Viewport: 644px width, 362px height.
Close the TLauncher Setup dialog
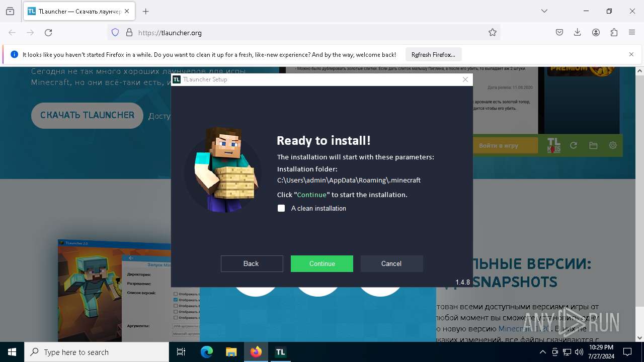[465, 79]
